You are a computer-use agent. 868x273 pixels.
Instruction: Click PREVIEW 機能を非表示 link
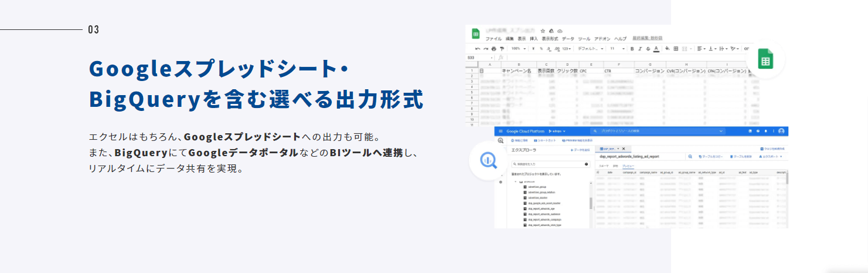tap(577, 141)
